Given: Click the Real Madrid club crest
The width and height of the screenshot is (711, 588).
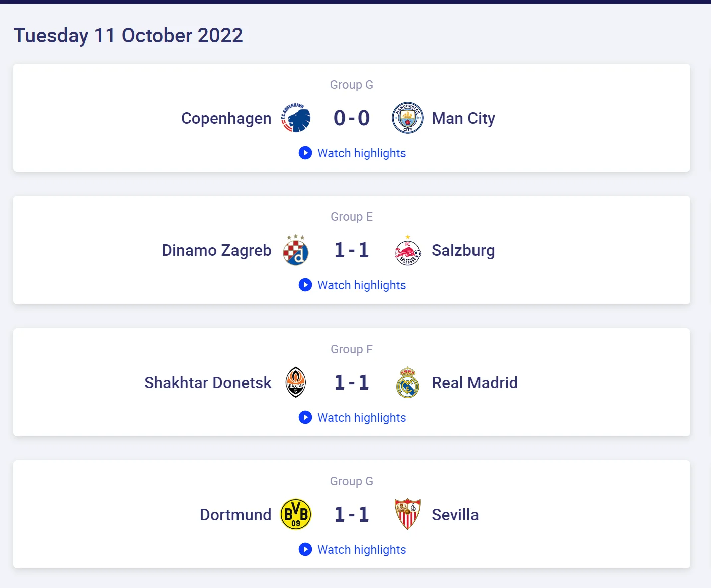Looking at the screenshot, I should click(x=407, y=383).
